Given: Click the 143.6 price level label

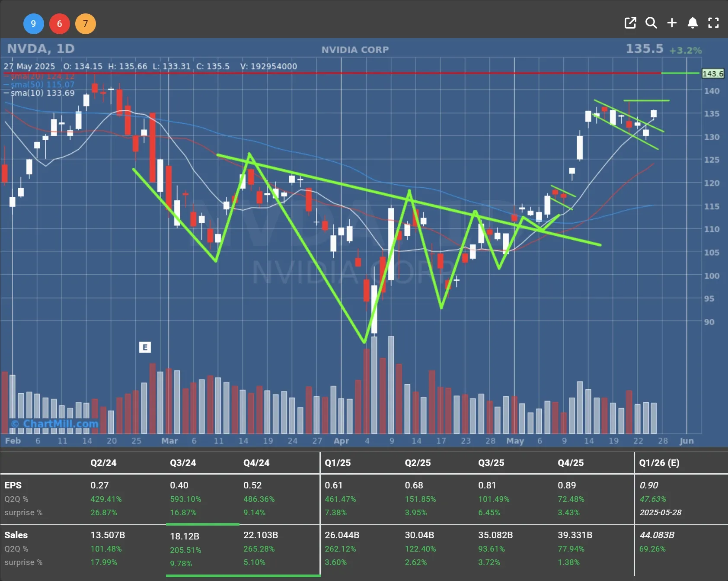Looking at the screenshot, I should 713,74.
